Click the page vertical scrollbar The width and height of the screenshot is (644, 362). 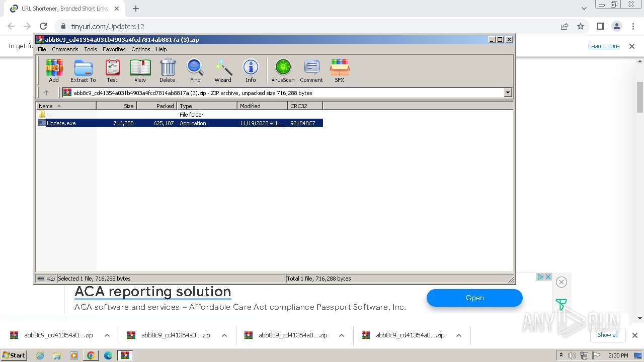point(640,97)
